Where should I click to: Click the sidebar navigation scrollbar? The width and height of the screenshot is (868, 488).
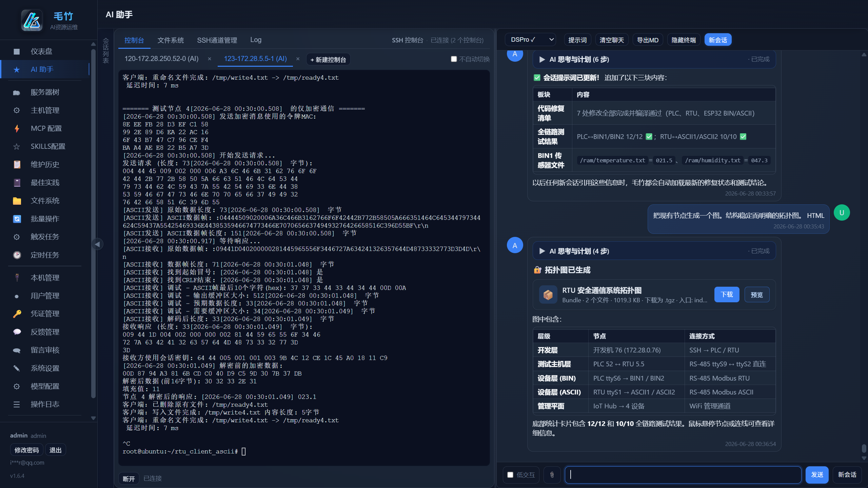(93, 224)
